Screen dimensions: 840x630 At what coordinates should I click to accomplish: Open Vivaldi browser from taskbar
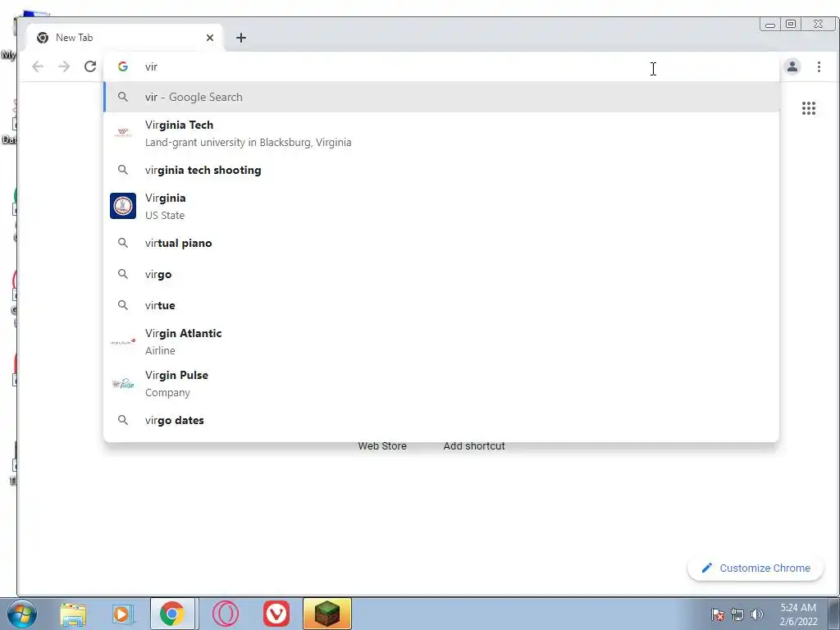[x=276, y=614]
